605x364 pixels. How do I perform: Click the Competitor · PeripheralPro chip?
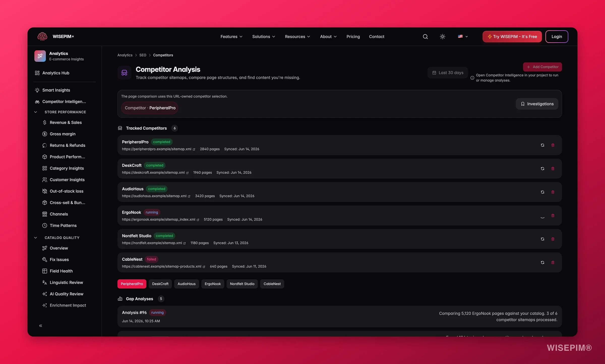click(150, 108)
